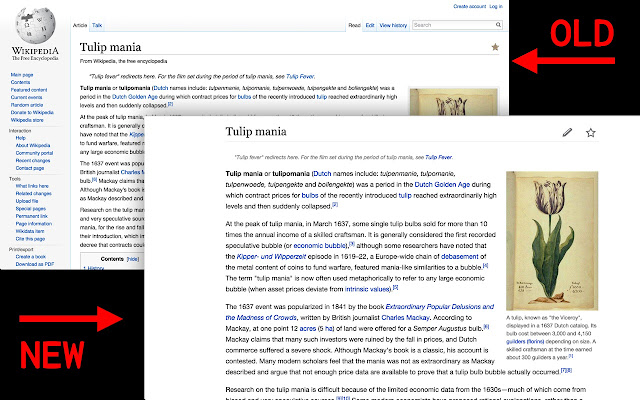Open the Edit tab
The width and height of the screenshot is (640, 400).
[370, 25]
